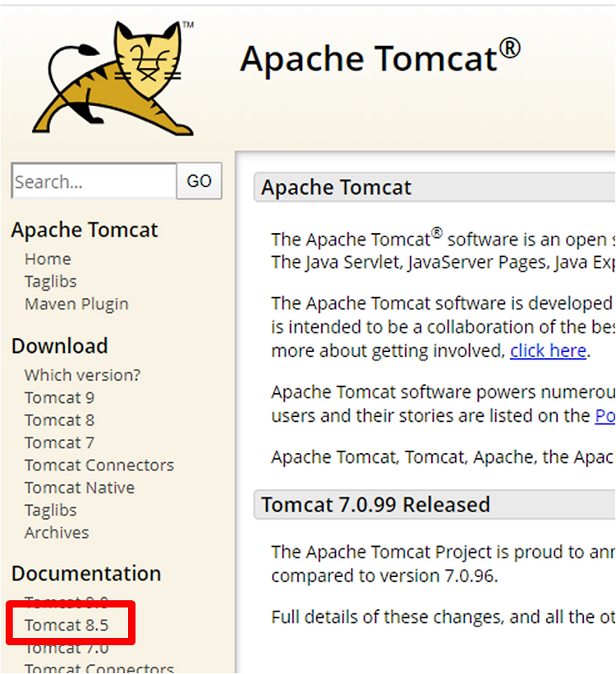Follow the cut-off 'Po' link after 'listed on the'
616x674 pixels.
pos(605,415)
